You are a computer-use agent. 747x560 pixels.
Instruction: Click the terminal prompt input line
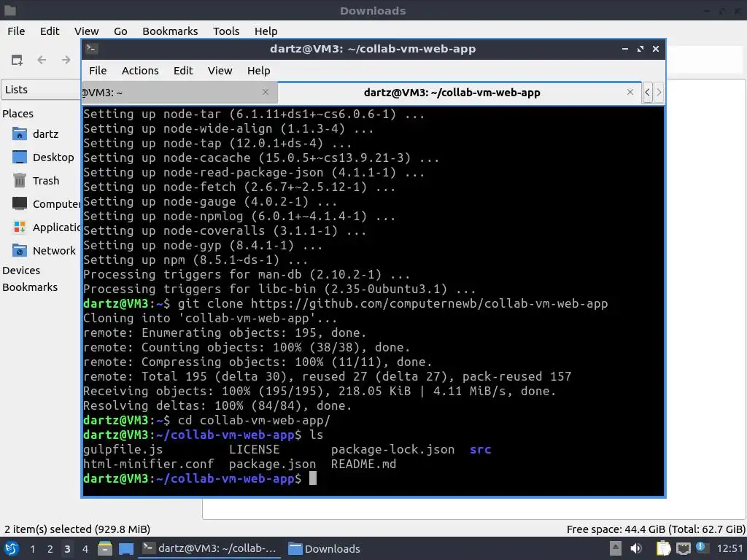[x=373, y=478]
